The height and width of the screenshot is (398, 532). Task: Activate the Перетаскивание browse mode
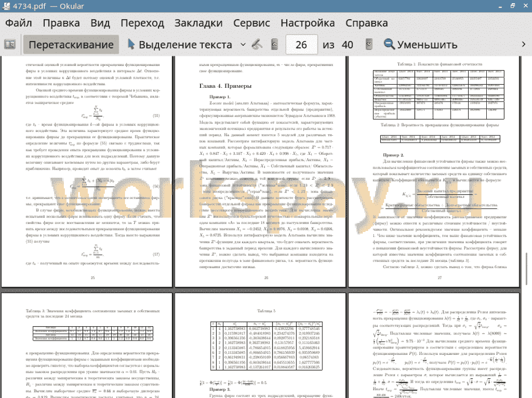[x=71, y=45]
